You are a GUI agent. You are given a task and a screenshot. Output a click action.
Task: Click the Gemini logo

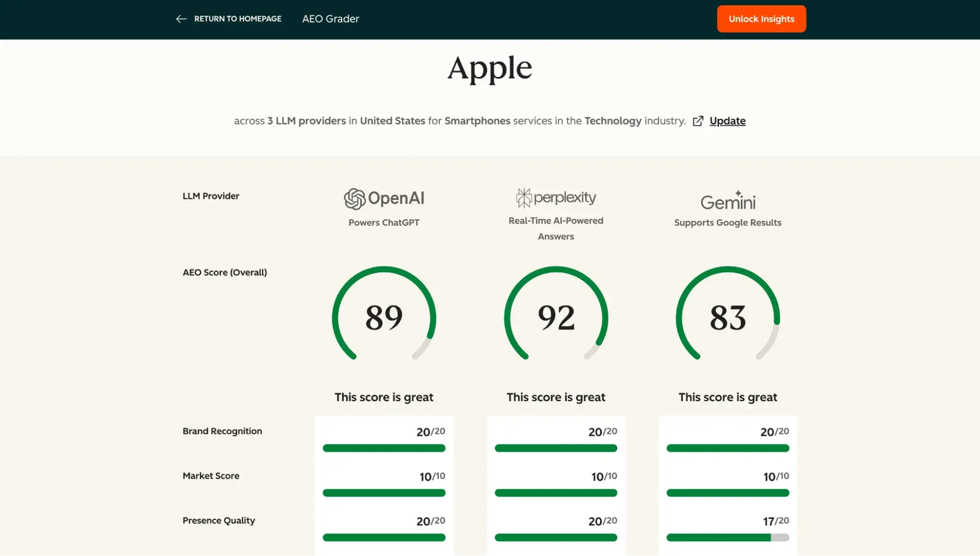728,200
